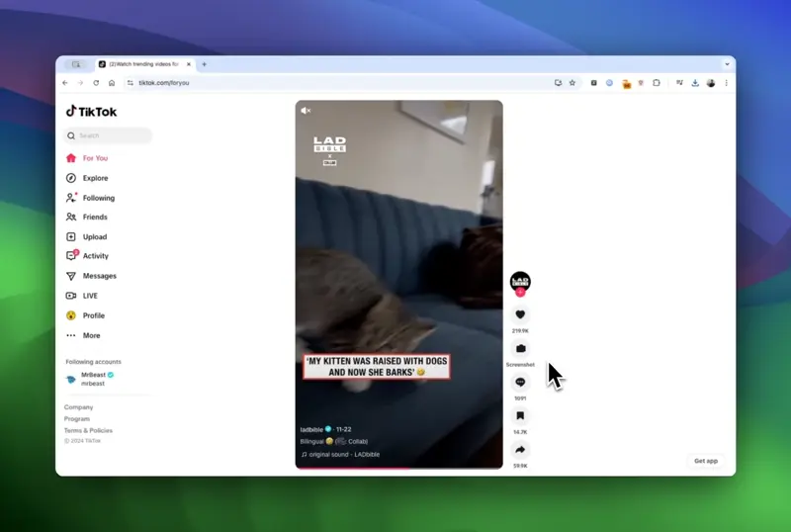Click the media control toolbar icon
Viewport: 791px width, 532px height.
click(679, 83)
